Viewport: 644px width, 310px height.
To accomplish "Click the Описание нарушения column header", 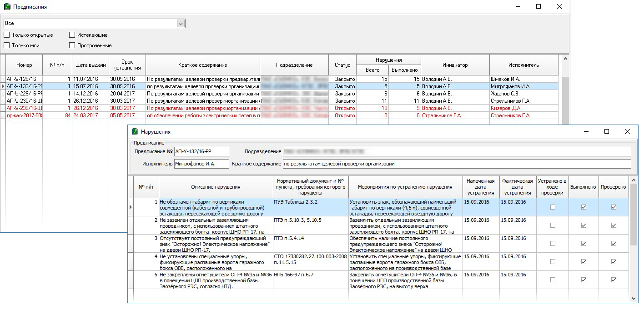I will coord(216,187).
